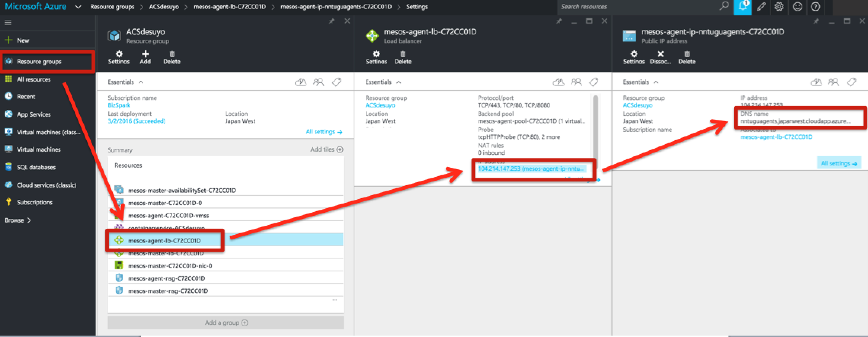Click the feedback smiley icon

[798, 7]
